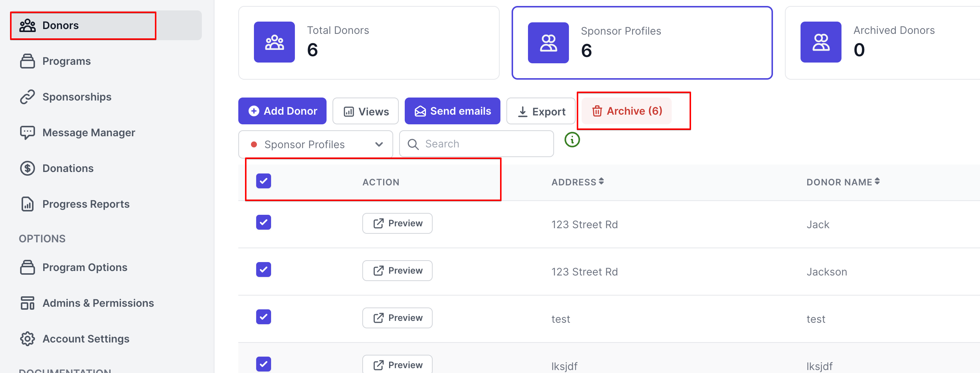Viewport: 980px width, 373px height.
Task: Click the Add Donor button
Action: pos(282,111)
